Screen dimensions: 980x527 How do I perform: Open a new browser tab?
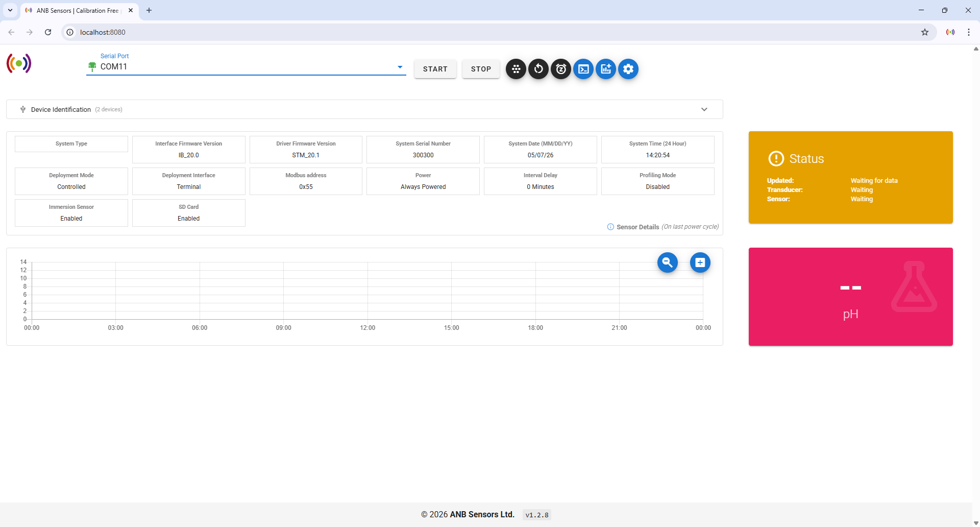point(149,10)
